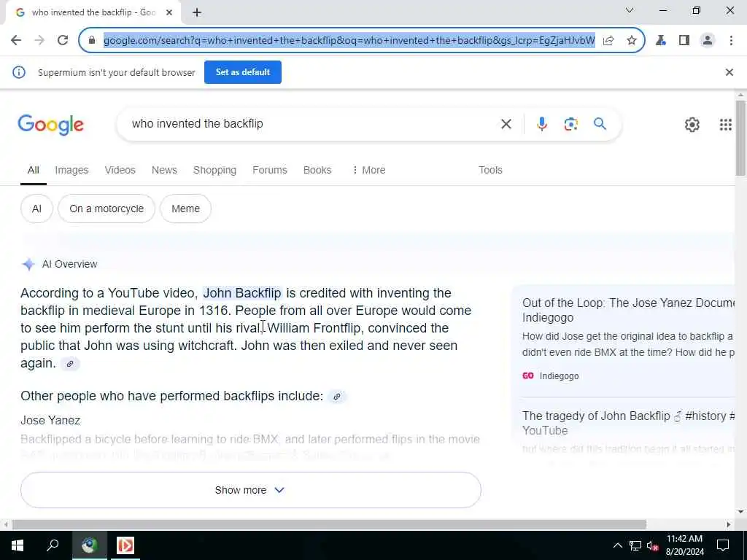Open the Windows notification center

coord(723,545)
